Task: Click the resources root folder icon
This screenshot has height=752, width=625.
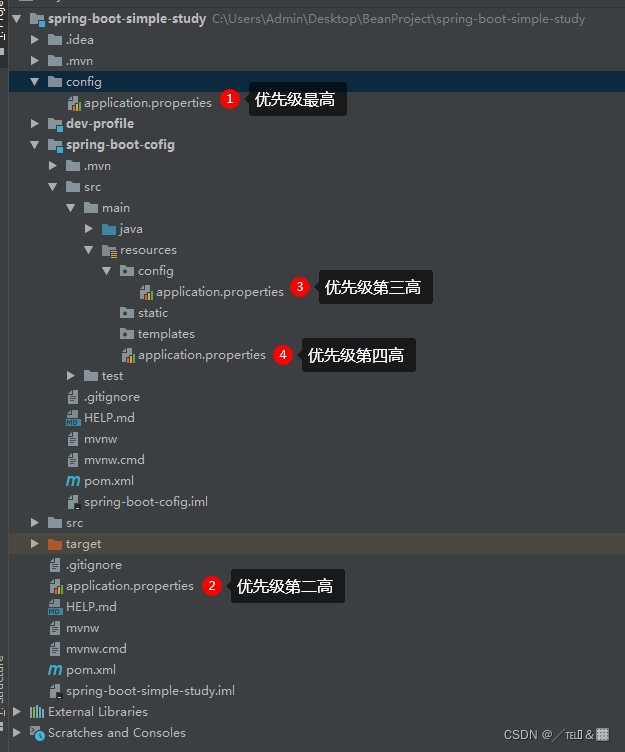Action: coord(109,251)
